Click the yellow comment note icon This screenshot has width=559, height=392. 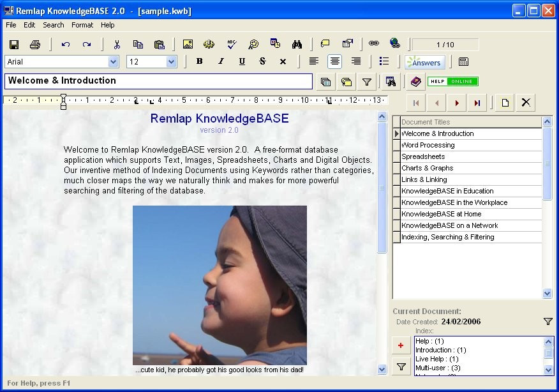[x=325, y=43]
